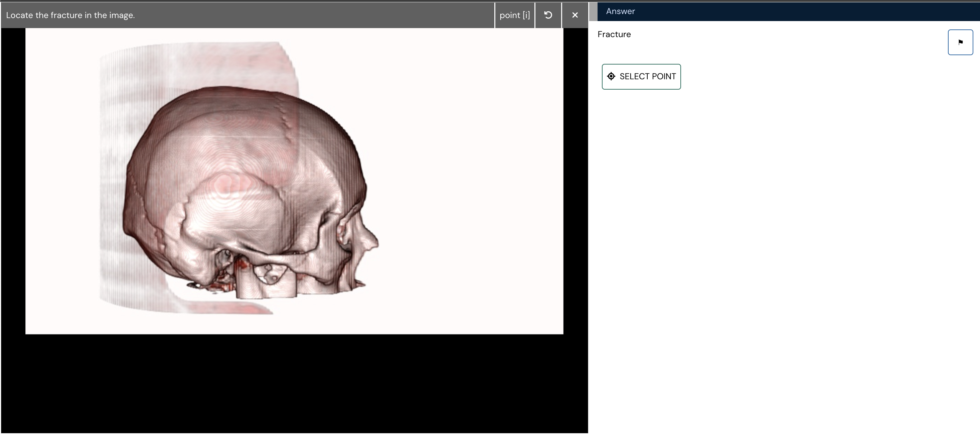The width and height of the screenshot is (980, 436).
Task: Click the 3D skull CT image
Action: (x=294, y=181)
